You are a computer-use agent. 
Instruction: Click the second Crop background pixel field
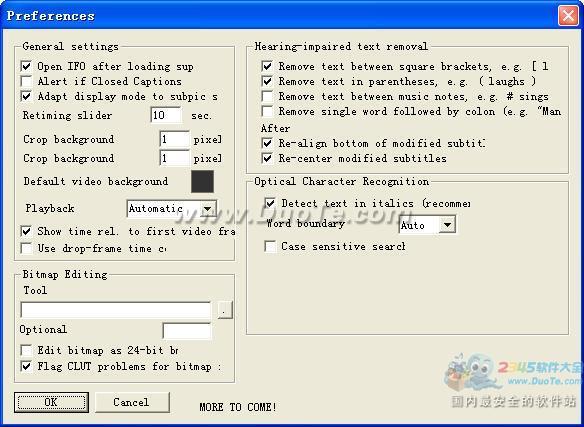(x=175, y=158)
